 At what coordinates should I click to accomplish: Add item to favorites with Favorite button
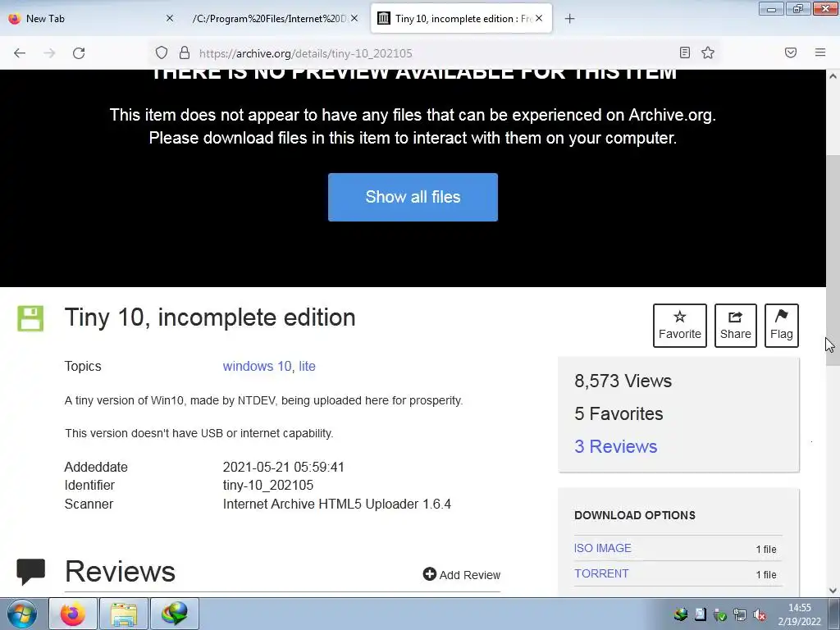[680, 325]
